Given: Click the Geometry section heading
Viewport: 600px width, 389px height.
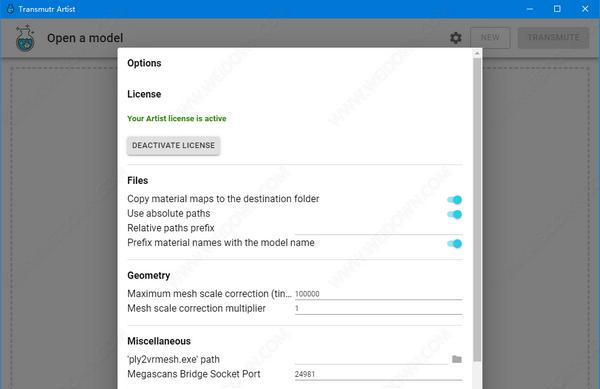Looking at the screenshot, I should (x=149, y=275).
